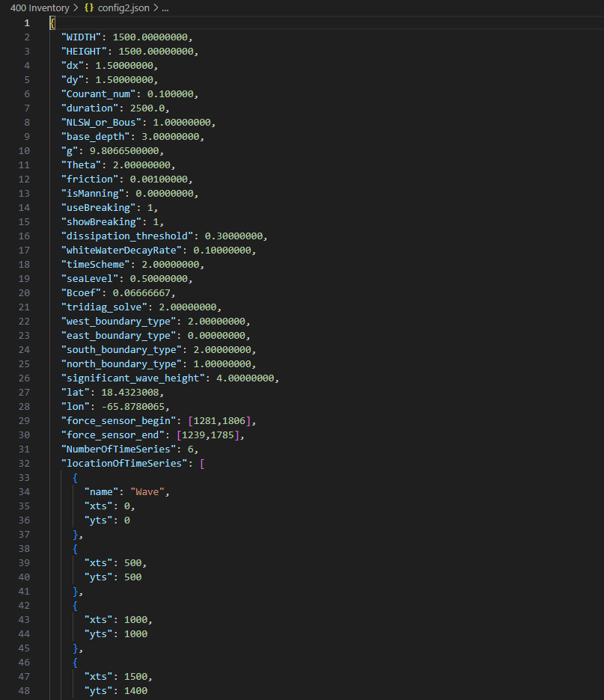The image size is (604, 700).
Task: Click the JSON braces file icon in breadcrumb
Action: (89, 8)
